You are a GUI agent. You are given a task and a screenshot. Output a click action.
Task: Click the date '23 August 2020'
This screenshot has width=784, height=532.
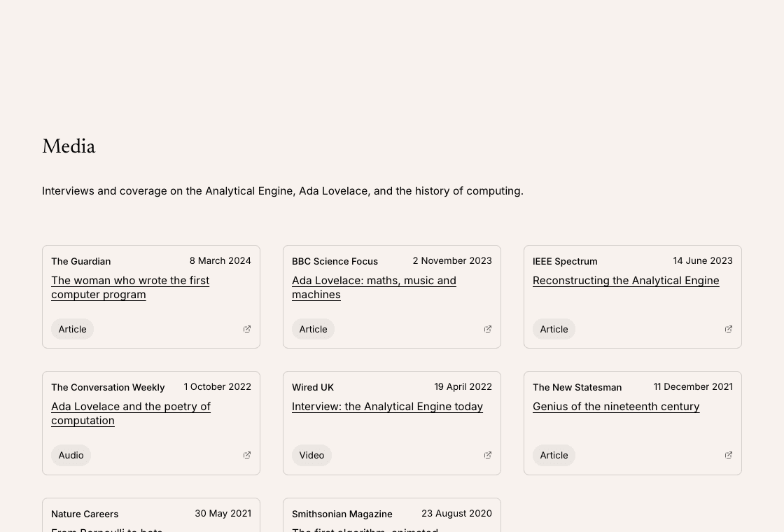click(x=456, y=514)
